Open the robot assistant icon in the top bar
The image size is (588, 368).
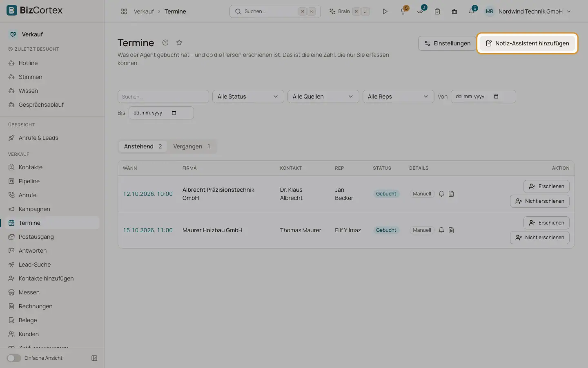454,11
